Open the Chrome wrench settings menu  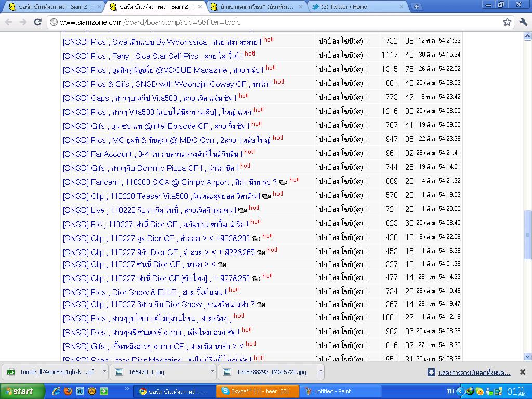coord(523,22)
